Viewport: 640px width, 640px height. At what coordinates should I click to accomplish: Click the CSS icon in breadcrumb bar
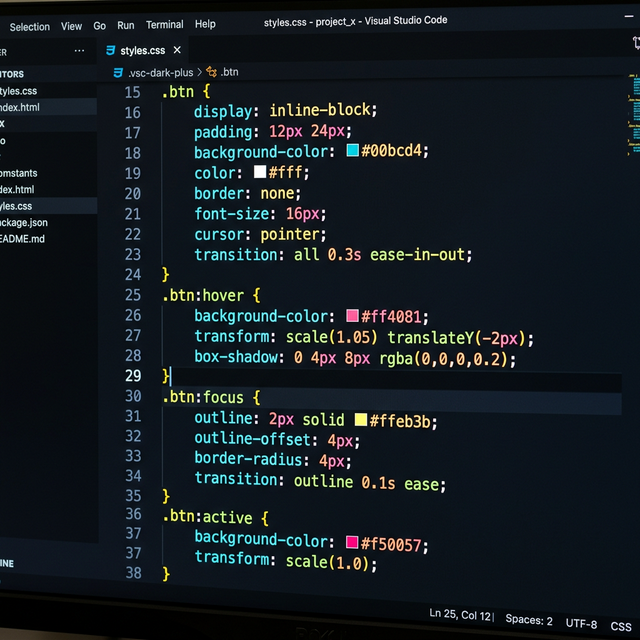tap(118, 73)
